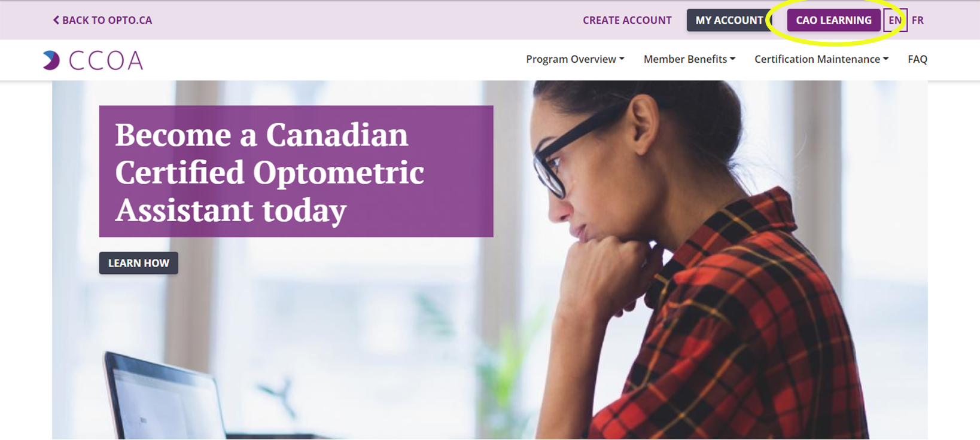Click the CCOA crescent logo icon
The width and height of the screenshot is (980, 440).
click(x=51, y=60)
